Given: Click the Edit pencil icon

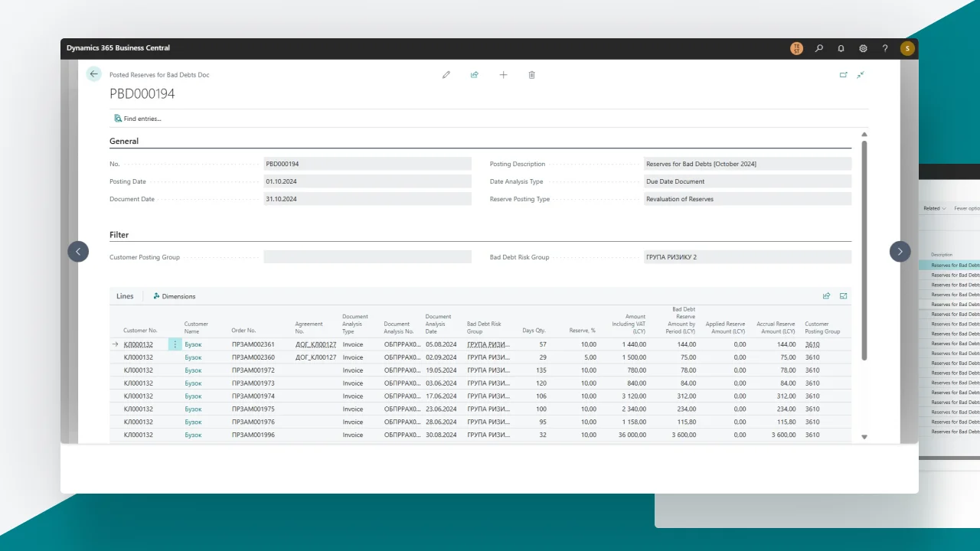Looking at the screenshot, I should pyautogui.click(x=446, y=74).
